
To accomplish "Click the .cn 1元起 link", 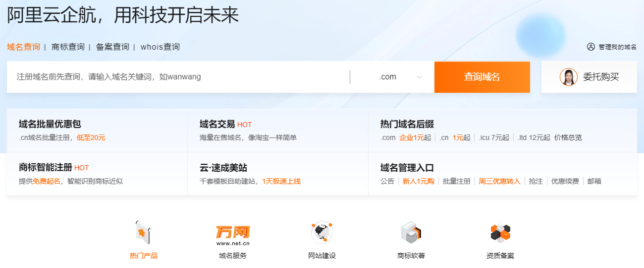I will click(x=455, y=137).
